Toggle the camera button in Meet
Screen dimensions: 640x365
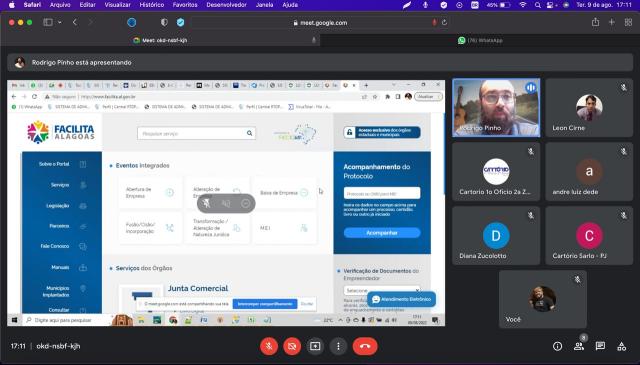click(x=292, y=346)
